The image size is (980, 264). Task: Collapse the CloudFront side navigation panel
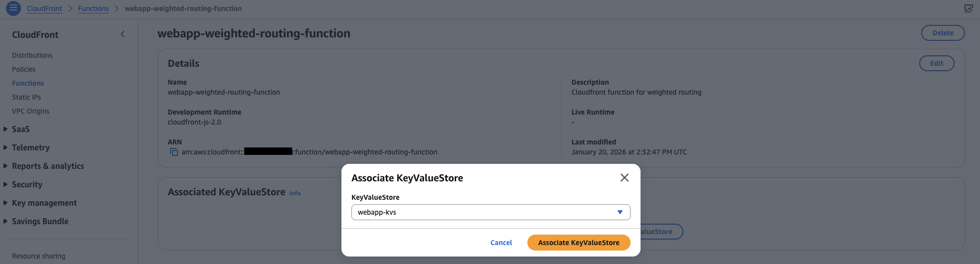[123, 34]
